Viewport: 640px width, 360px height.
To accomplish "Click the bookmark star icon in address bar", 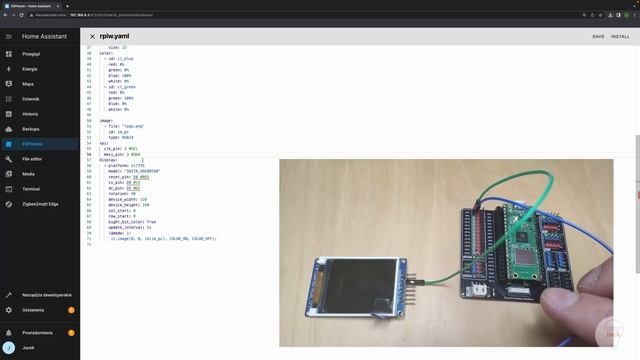I will pyautogui.click(x=600, y=15).
